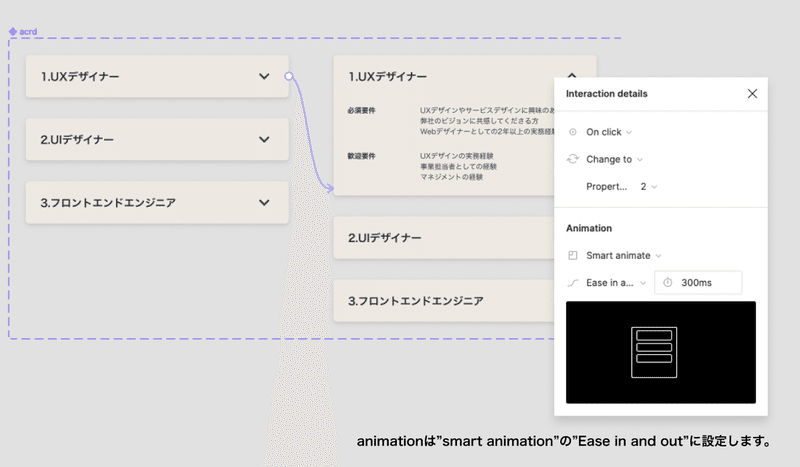Click the 事業担当者としての経験 text line
This screenshot has height=467, width=800.
(x=458, y=166)
